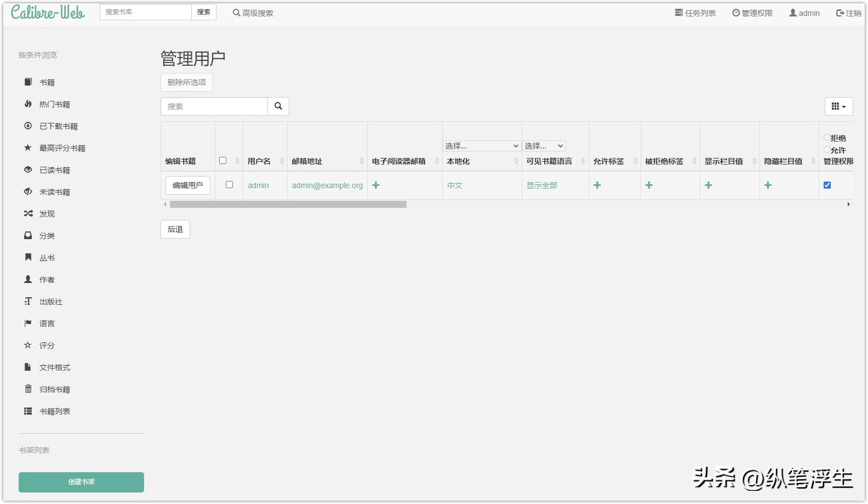Click the 删除所选项 button
The height and width of the screenshot is (504, 868).
187,82
